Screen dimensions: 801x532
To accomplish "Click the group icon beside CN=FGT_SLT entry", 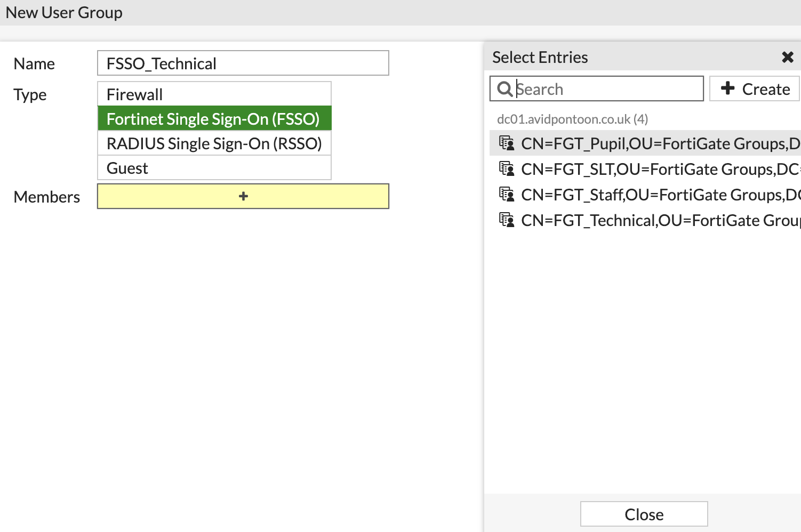I will pos(507,168).
